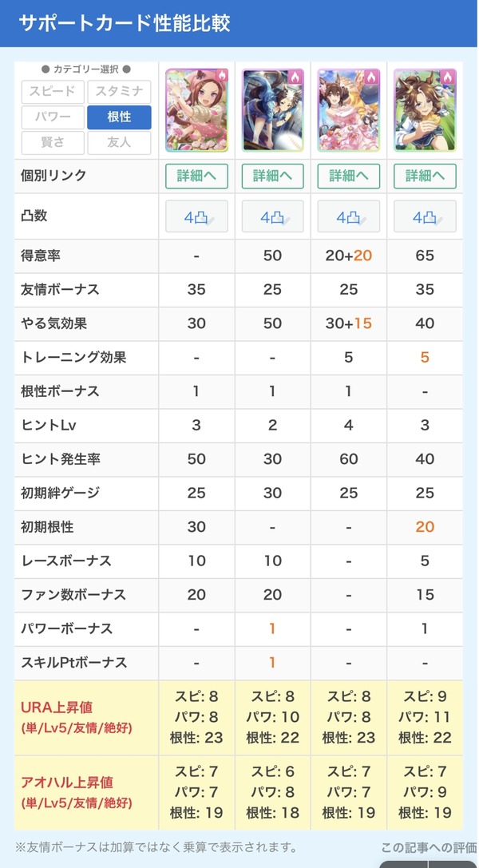The width and height of the screenshot is (479, 868).
Task: Open the first card's 4凸 limit-break dropdown
Action: point(196,216)
